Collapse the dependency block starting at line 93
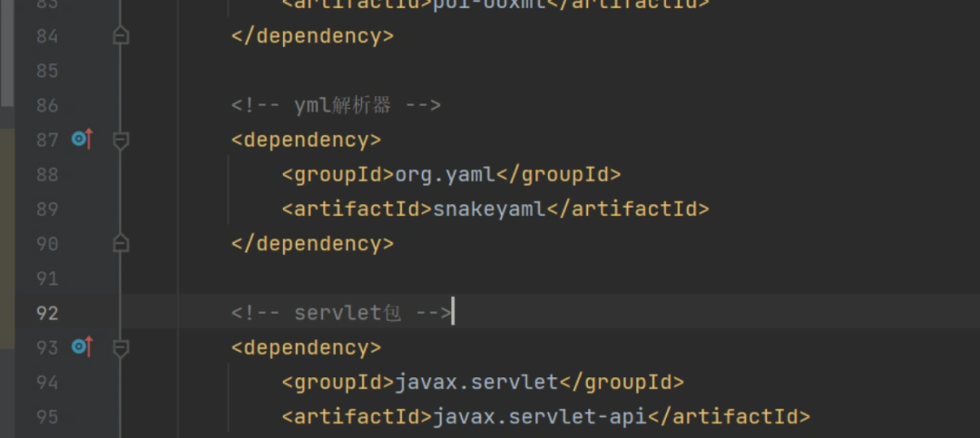Screen dimensions: 980x438 [121, 347]
